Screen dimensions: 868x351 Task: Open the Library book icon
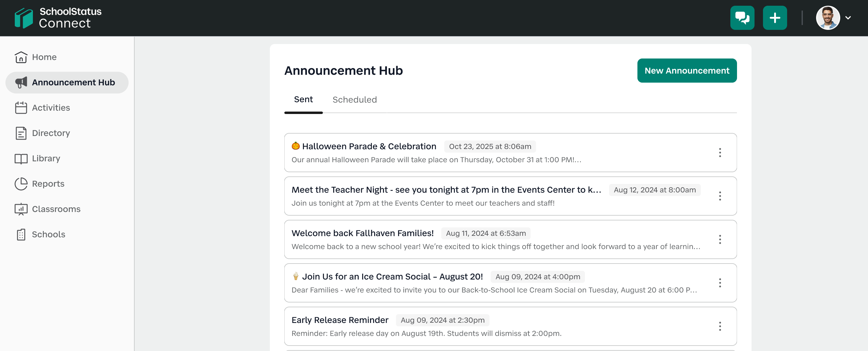21,159
